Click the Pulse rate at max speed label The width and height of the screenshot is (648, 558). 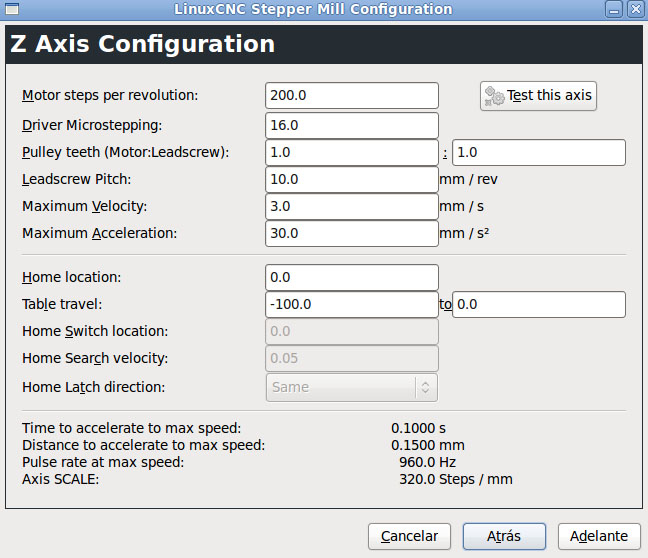[103, 462]
